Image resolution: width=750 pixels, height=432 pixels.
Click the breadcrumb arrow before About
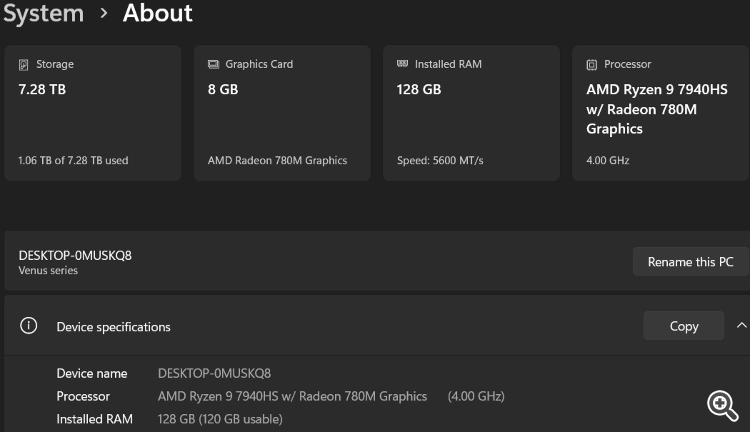point(103,14)
